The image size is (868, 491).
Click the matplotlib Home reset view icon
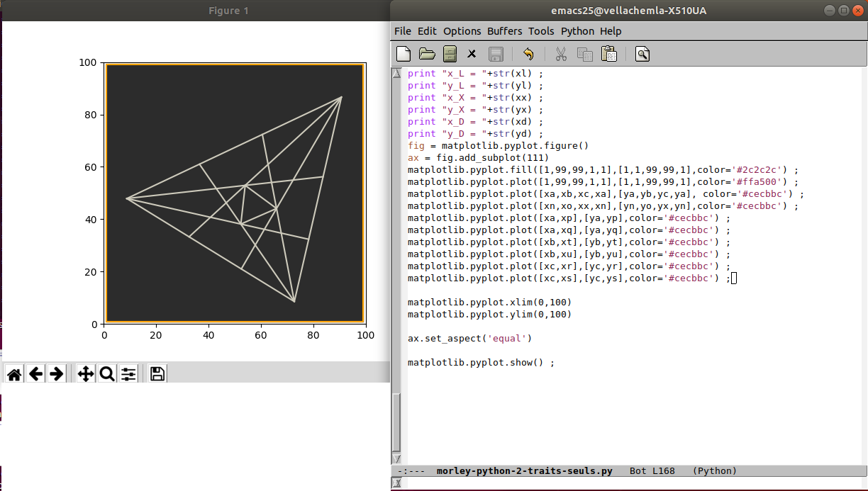14,373
